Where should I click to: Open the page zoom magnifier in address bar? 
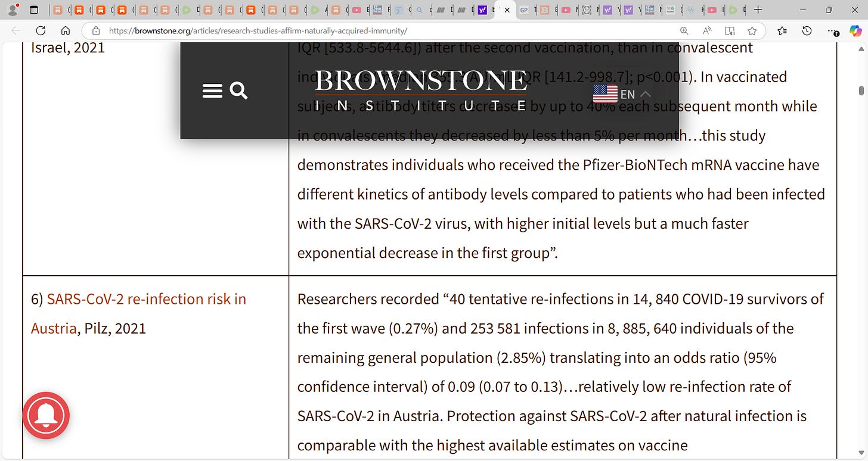(684, 31)
